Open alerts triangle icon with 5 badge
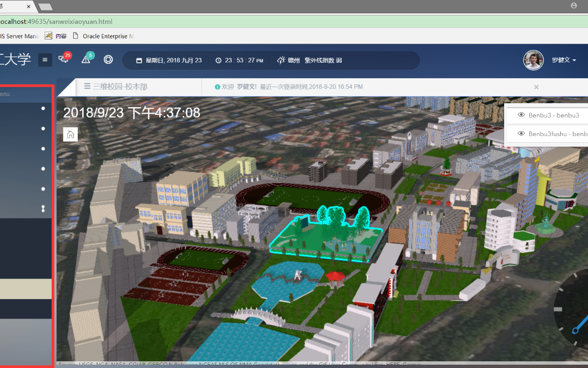 click(x=87, y=58)
